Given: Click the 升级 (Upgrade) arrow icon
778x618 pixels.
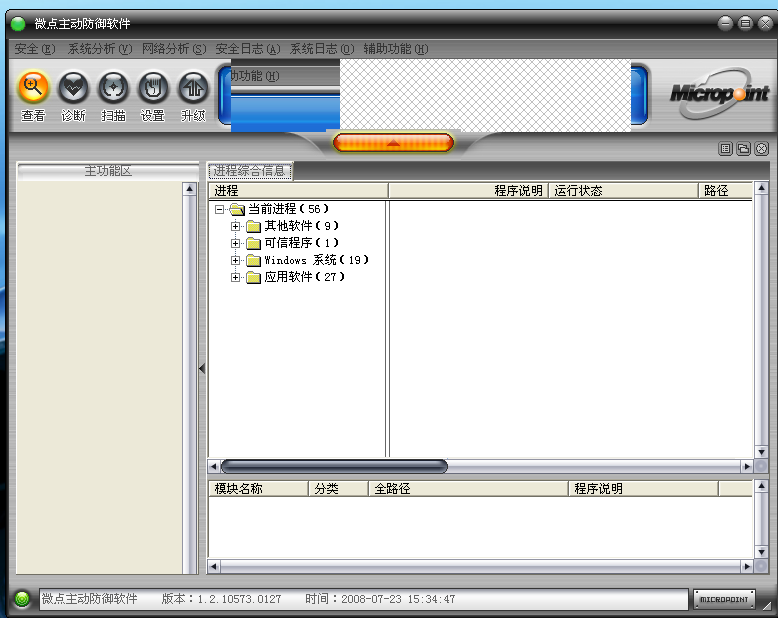Looking at the screenshot, I should [193, 88].
